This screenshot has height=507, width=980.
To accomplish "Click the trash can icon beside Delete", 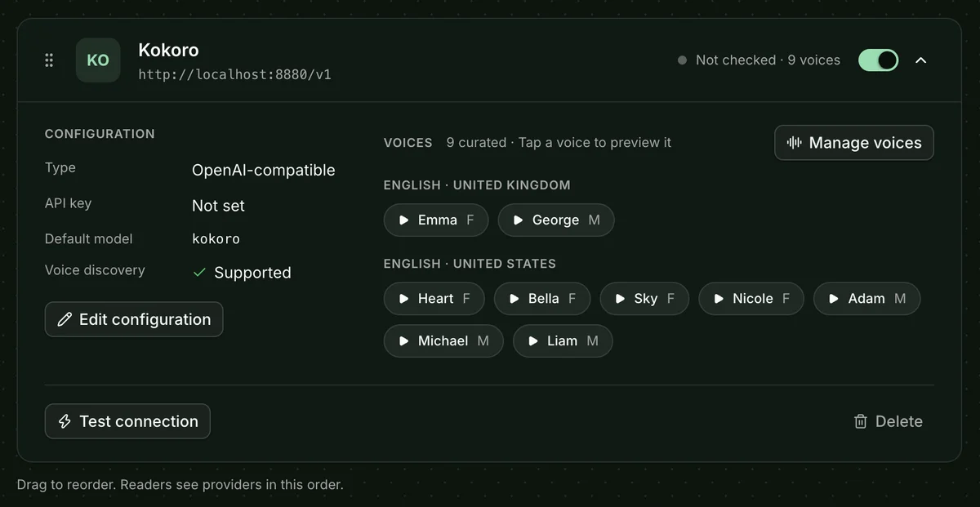I will coord(860,421).
